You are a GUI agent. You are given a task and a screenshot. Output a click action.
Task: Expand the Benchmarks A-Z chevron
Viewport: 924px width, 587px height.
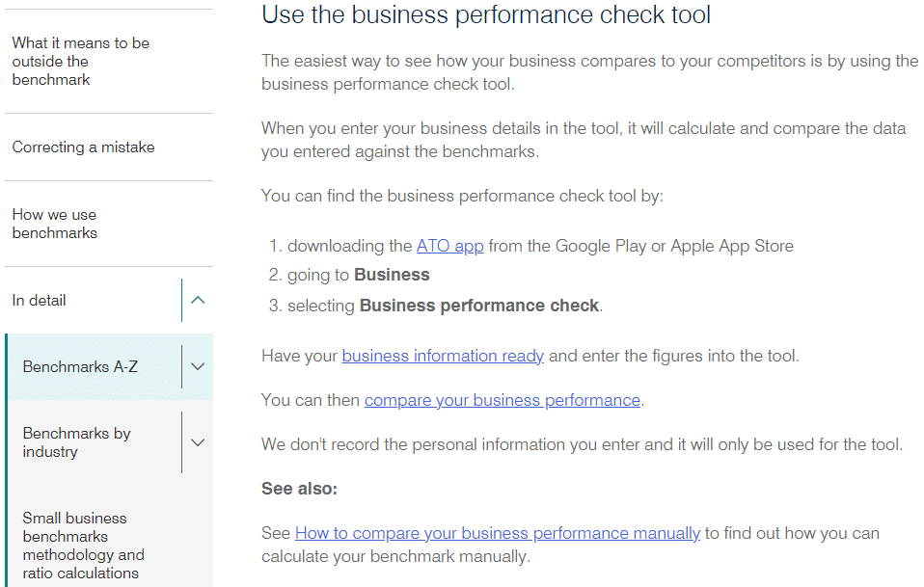point(198,366)
